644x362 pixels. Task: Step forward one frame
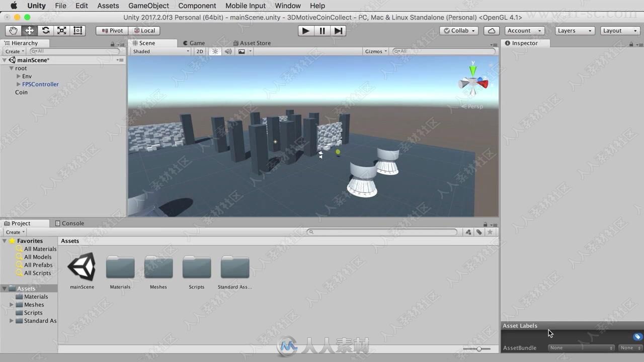pos(339,31)
